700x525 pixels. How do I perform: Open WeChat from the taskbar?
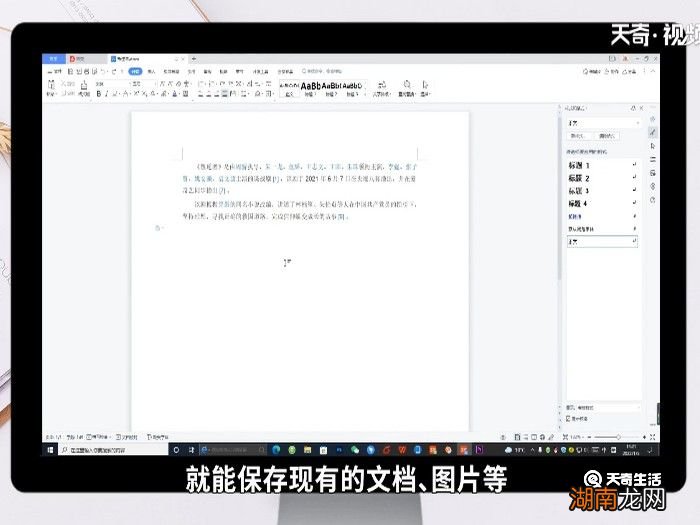click(355, 450)
